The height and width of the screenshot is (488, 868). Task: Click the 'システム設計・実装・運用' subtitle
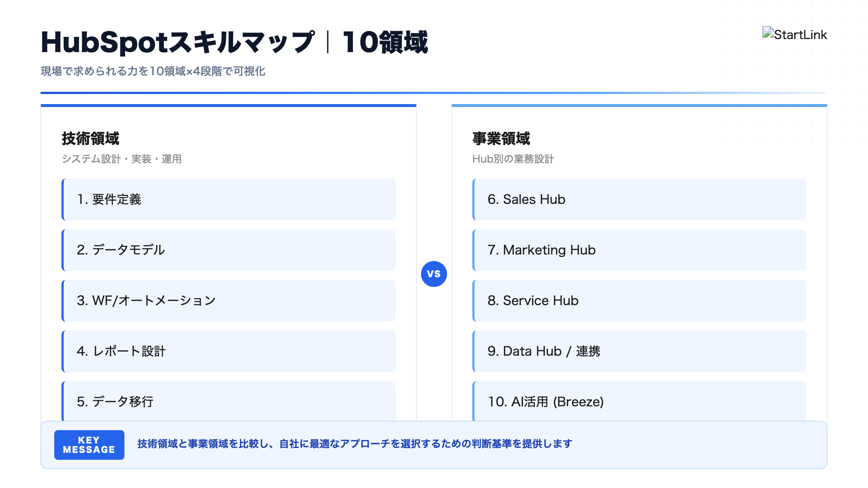point(122,159)
